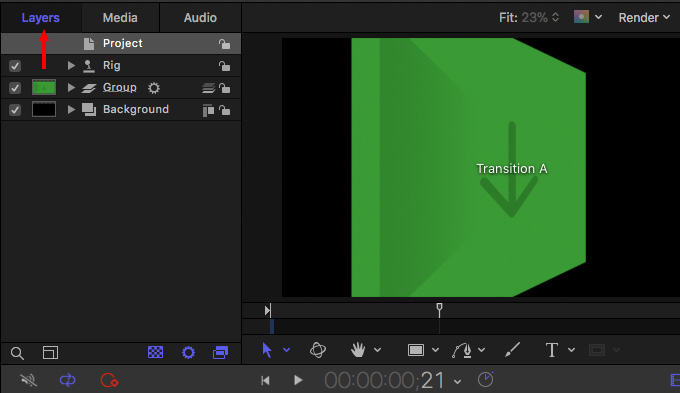
Task: Select the green Group thumbnail
Action: tap(44, 88)
